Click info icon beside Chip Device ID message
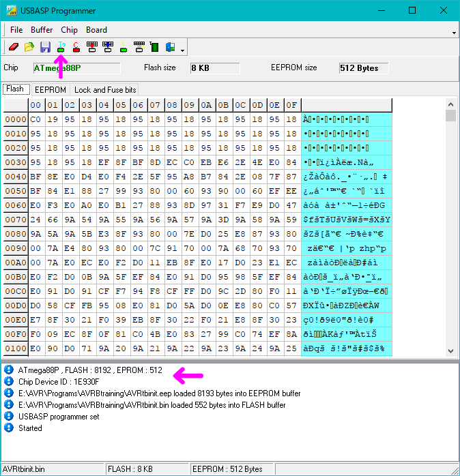Viewport: 460px width, 476px height. (x=9, y=381)
